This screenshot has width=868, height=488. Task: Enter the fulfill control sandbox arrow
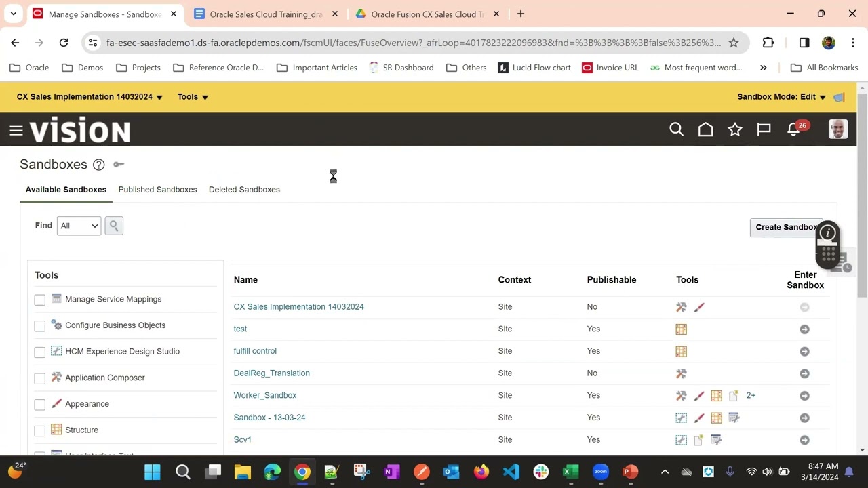click(804, 351)
